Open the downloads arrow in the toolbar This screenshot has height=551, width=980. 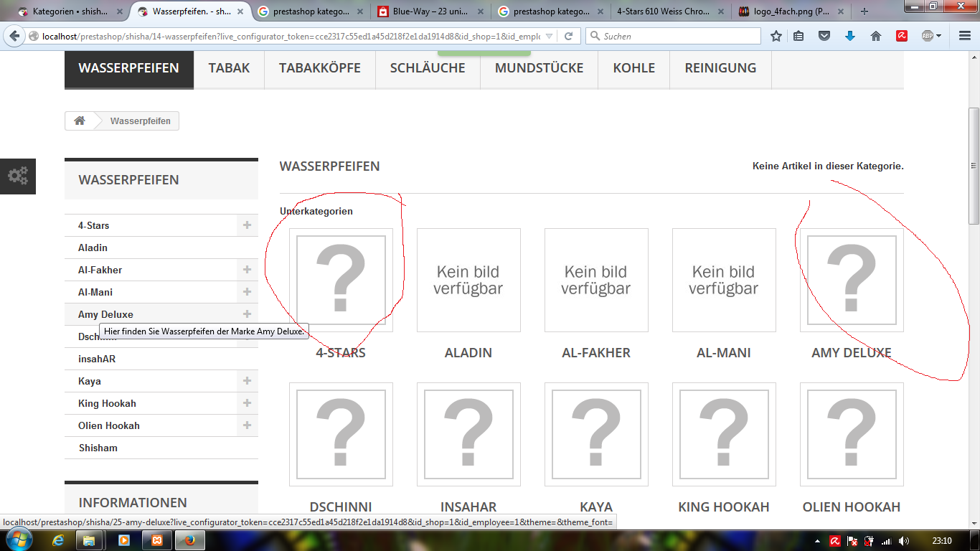[x=850, y=36]
